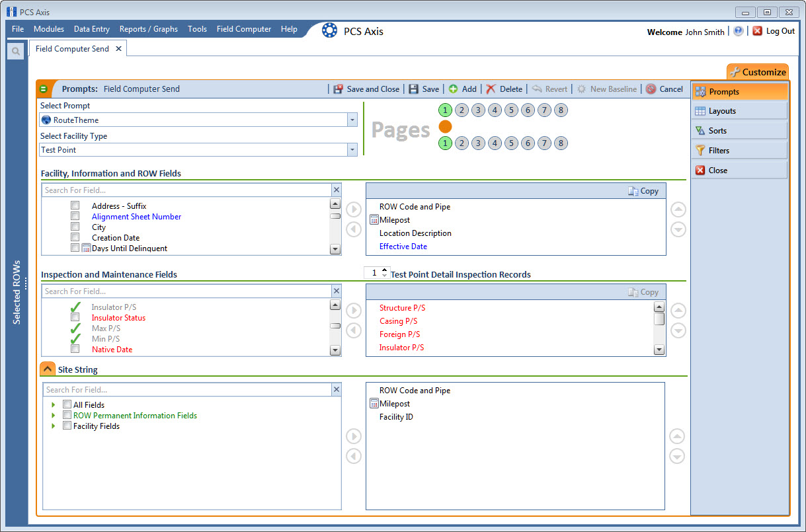806x532 pixels.
Task: Select page 3 in the upper Pages row
Action: click(x=479, y=110)
